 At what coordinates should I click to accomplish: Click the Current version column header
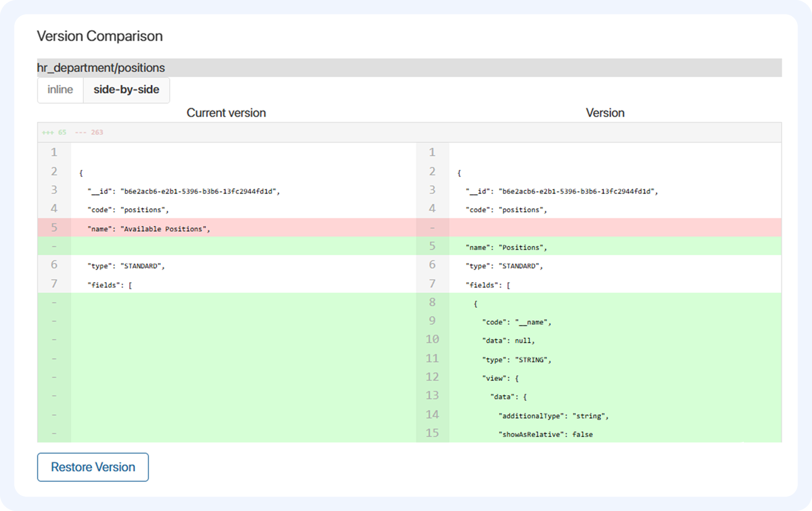click(226, 113)
